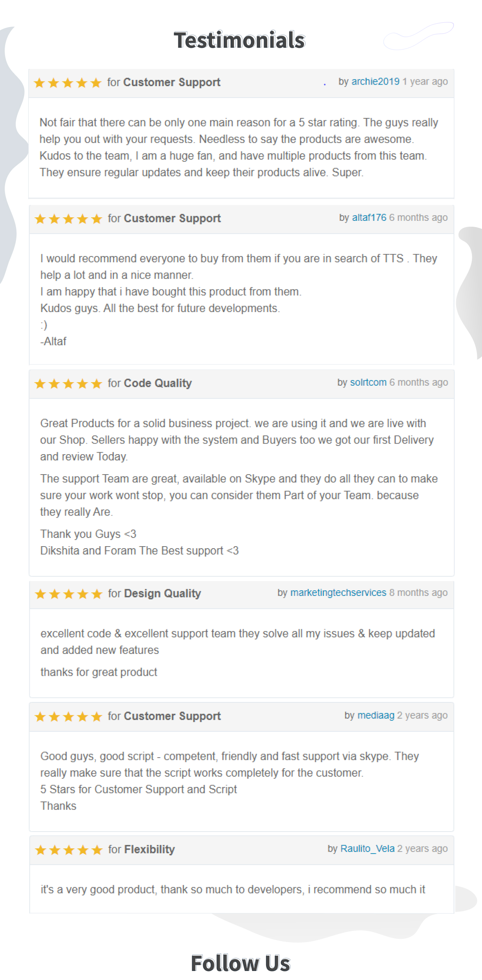Click the fourth star of archie2019's review
The height and width of the screenshot is (980, 482).
tap(82, 83)
